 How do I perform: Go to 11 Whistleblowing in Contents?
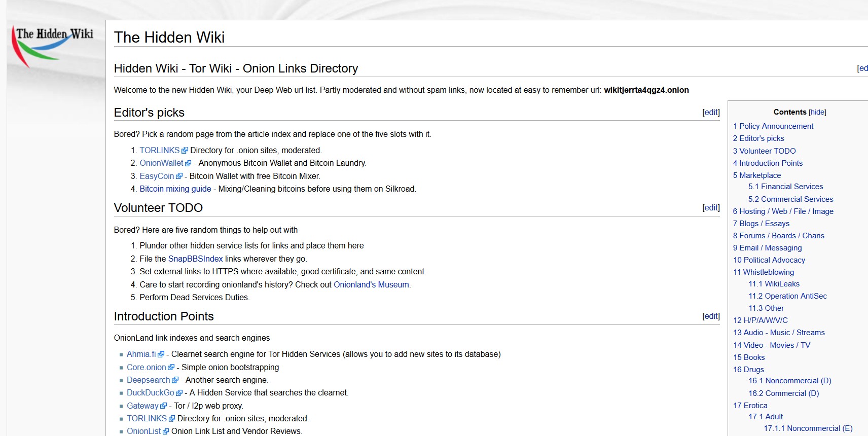tap(764, 272)
